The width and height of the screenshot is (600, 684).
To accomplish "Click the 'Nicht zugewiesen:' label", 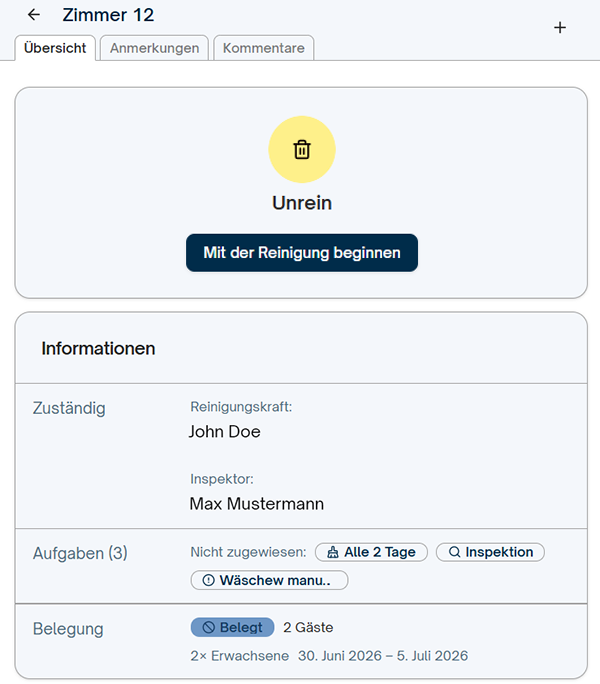I will coord(248,552).
